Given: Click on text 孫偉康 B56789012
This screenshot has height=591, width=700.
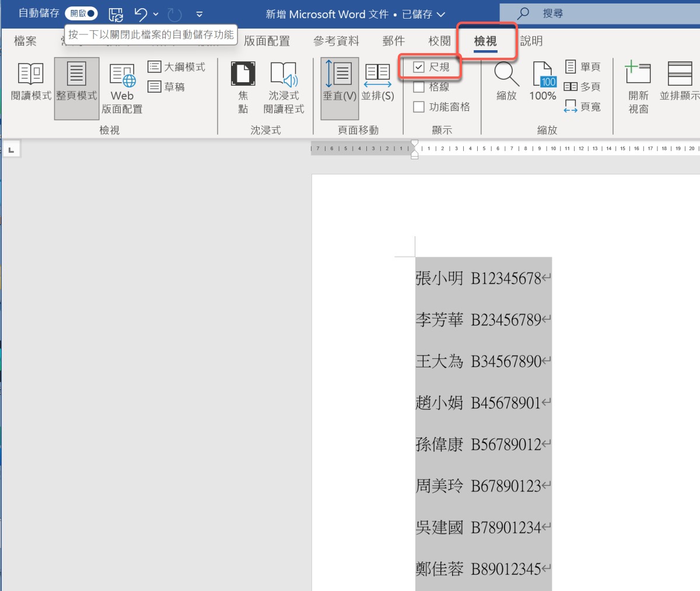Looking at the screenshot, I should [478, 444].
